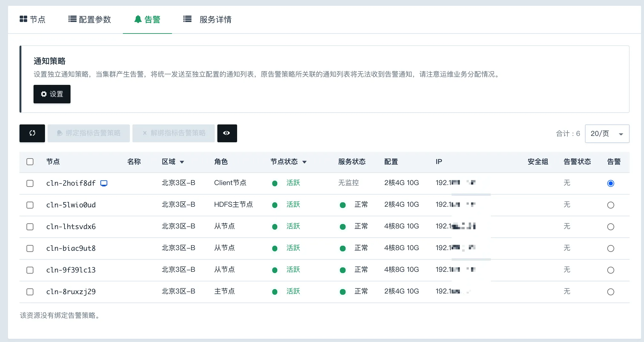
Task: Check the box for cln-8ruxzj29
Action: 30,292
